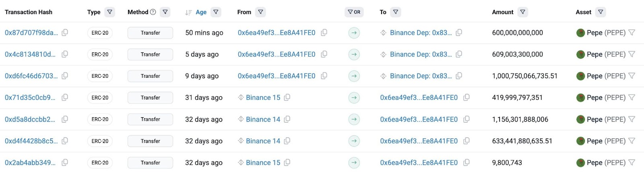
Task: Open the Binance 14 address in 633,441,880,635.51 row
Action: [x=263, y=141]
